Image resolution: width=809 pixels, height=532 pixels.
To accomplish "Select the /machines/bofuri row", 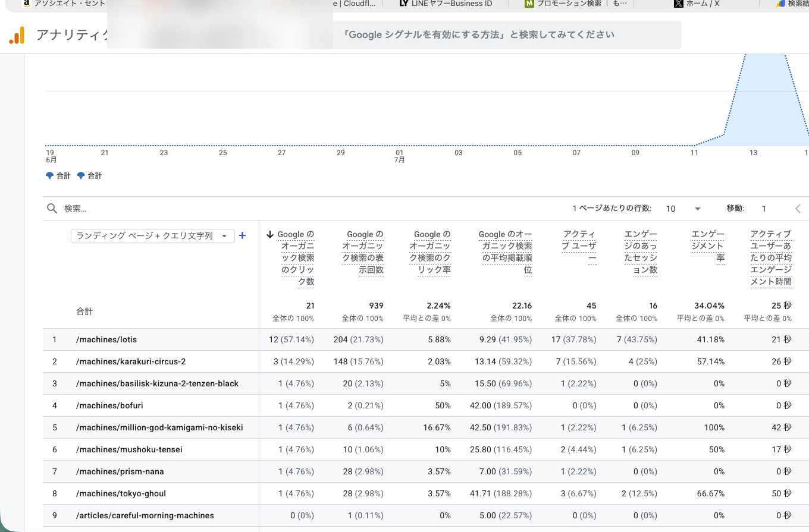I will coord(426,405).
